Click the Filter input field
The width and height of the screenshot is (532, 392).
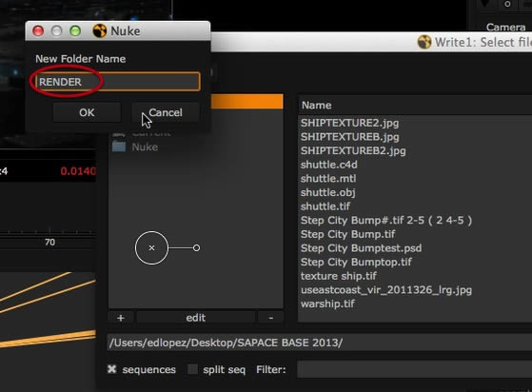pyautogui.click(x=414, y=369)
